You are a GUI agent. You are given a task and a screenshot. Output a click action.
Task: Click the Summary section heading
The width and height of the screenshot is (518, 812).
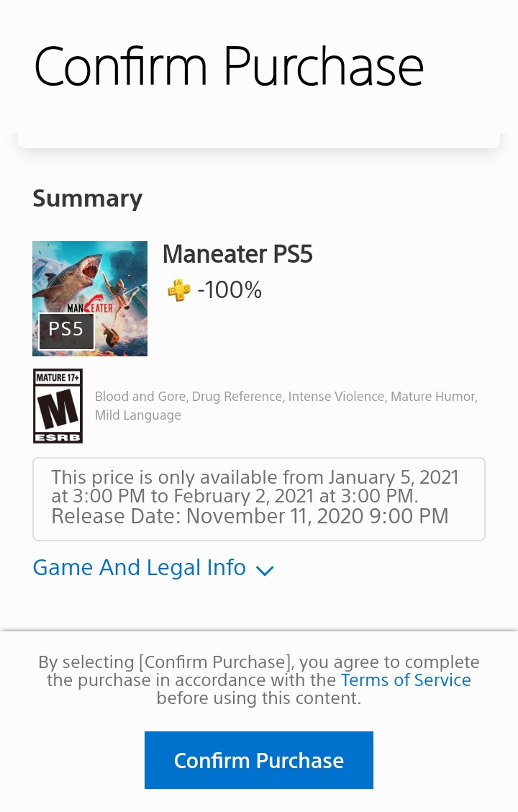click(x=88, y=199)
